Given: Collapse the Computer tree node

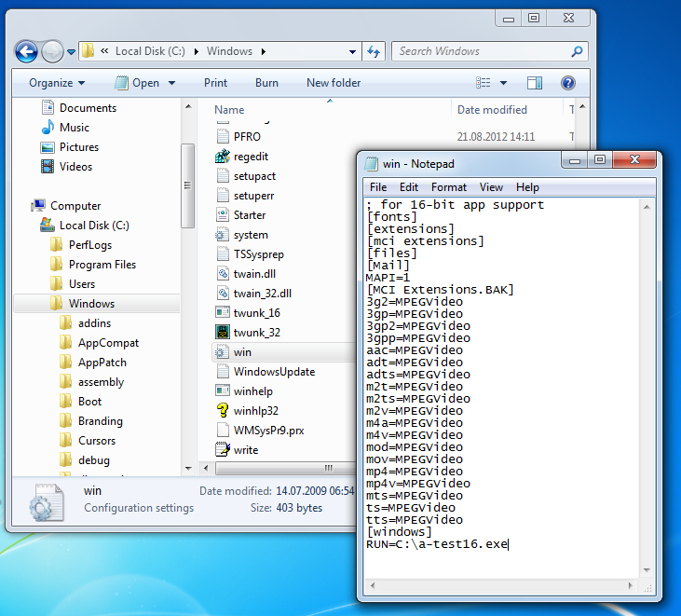Looking at the screenshot, I should pyautogui.click(x=22, y=205).
